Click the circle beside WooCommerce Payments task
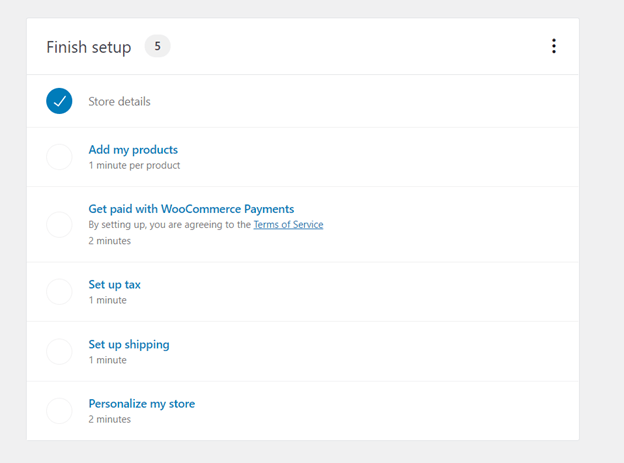Viewport: 624px width, 463px height. coord(59,225)
